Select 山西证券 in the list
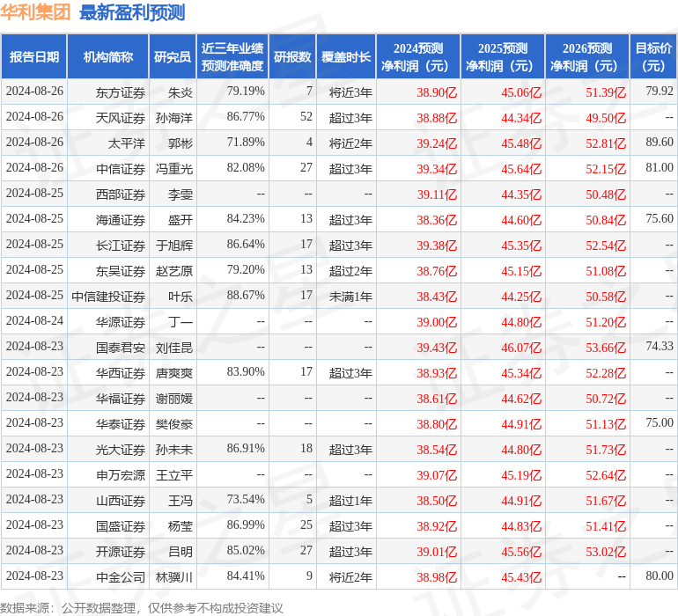Viewport: 678px width, 616px height. coord(121,501)
